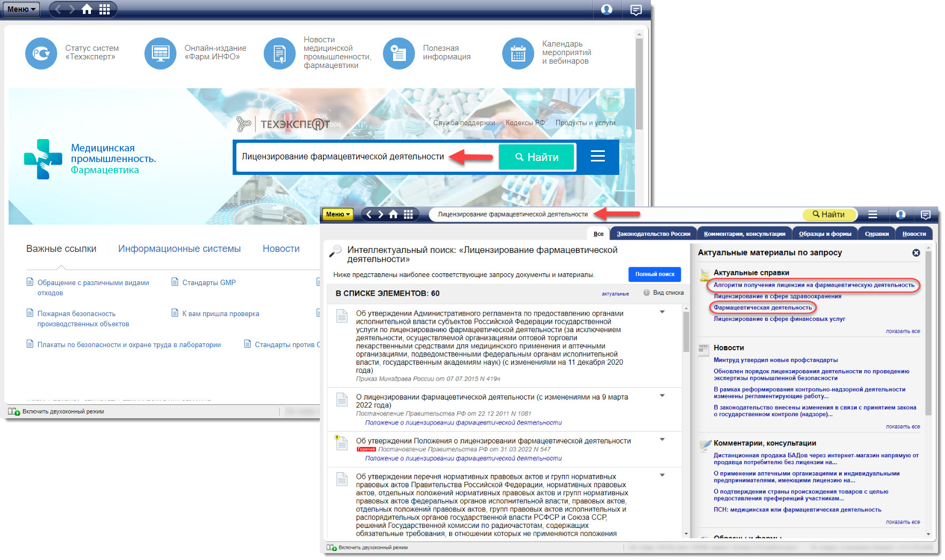Screen dimensions: 945x560
Task: Open Алгоритм получения лицензии на фармацевтическую деятельность
Action: pos(813,285)
